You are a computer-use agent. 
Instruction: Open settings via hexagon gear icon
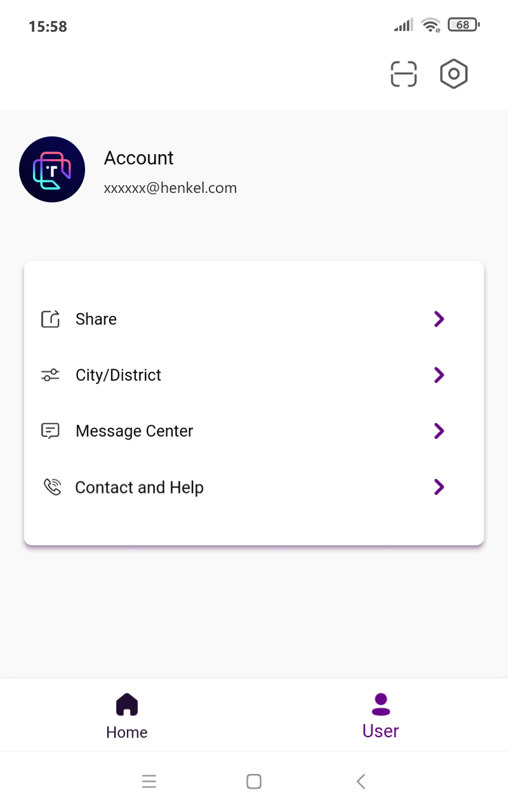(453, 74)
